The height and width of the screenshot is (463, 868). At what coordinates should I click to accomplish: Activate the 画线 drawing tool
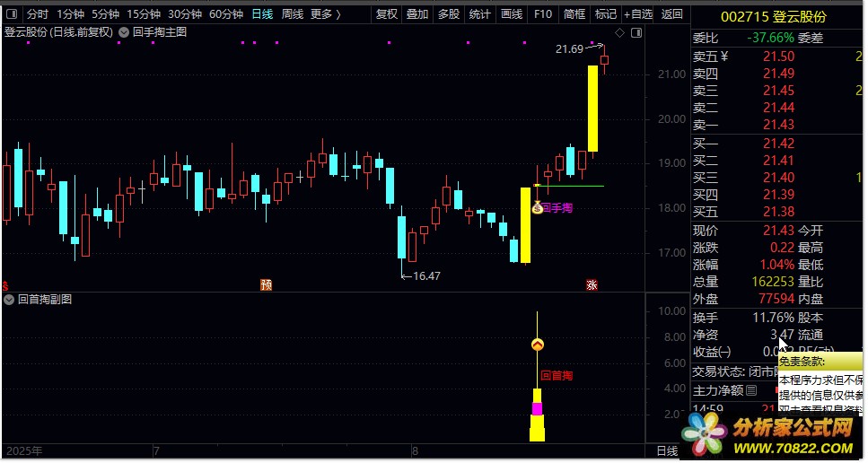pos(512,13)
